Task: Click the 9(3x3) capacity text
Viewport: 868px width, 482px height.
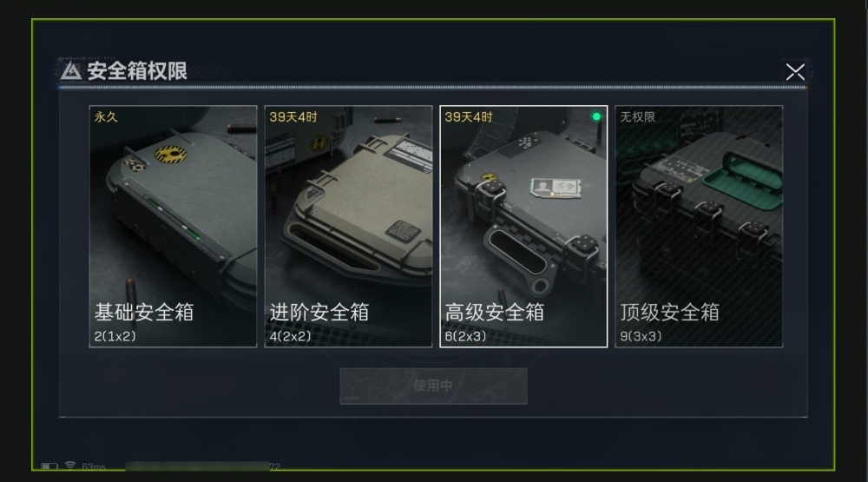Action: pyautogui.click(x=641, y=336)
